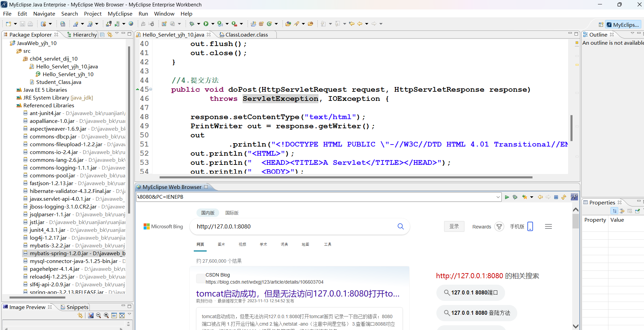Open the web browser globe icon in toolbar
The height and width of the screenshot is (330, 644).
pos(131,24)
